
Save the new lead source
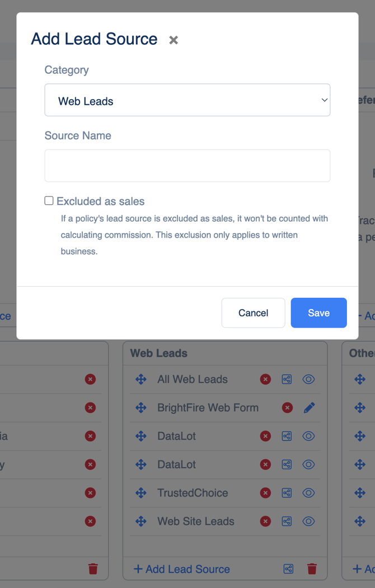coord(319,312)
